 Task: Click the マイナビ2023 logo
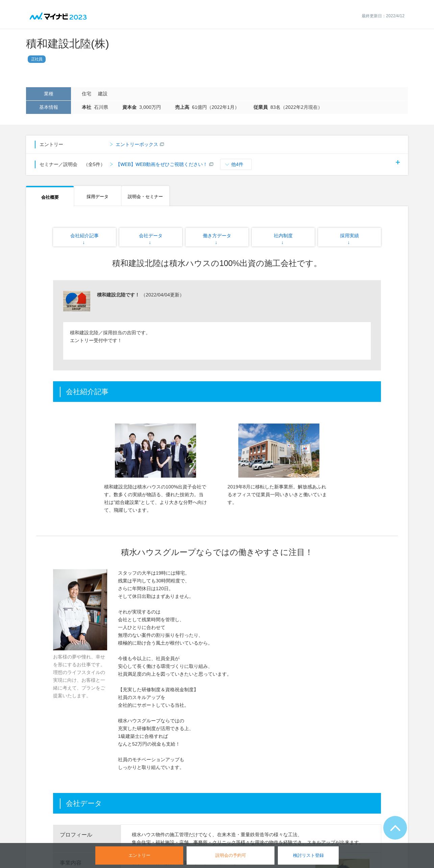58,16
